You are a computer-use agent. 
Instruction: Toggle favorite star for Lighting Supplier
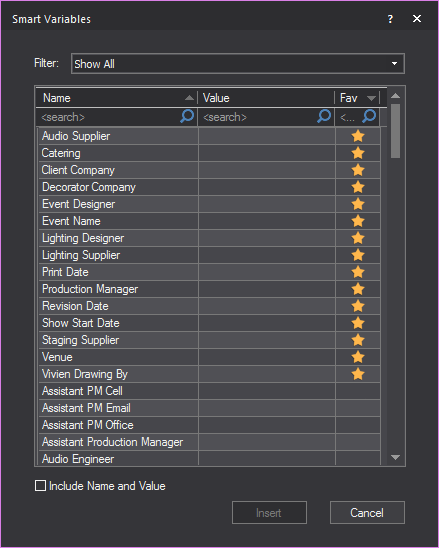pos(358,255)
